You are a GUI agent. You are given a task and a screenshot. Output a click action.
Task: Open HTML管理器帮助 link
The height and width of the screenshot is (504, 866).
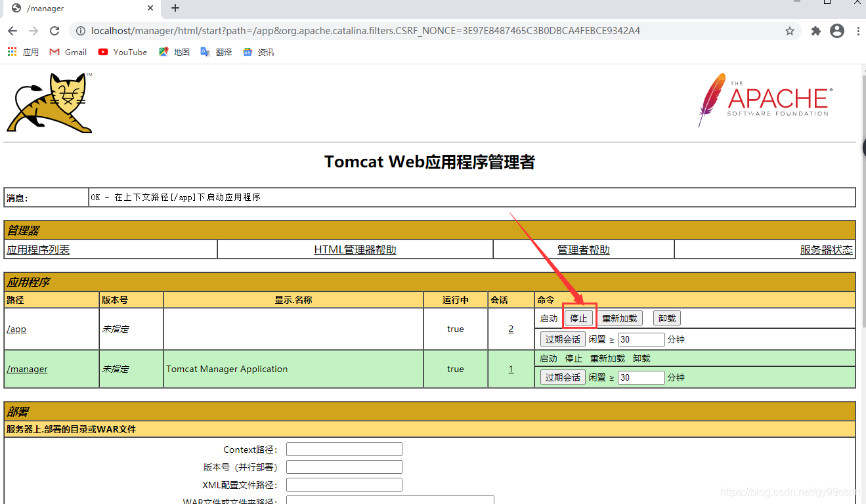coord(355,249)
